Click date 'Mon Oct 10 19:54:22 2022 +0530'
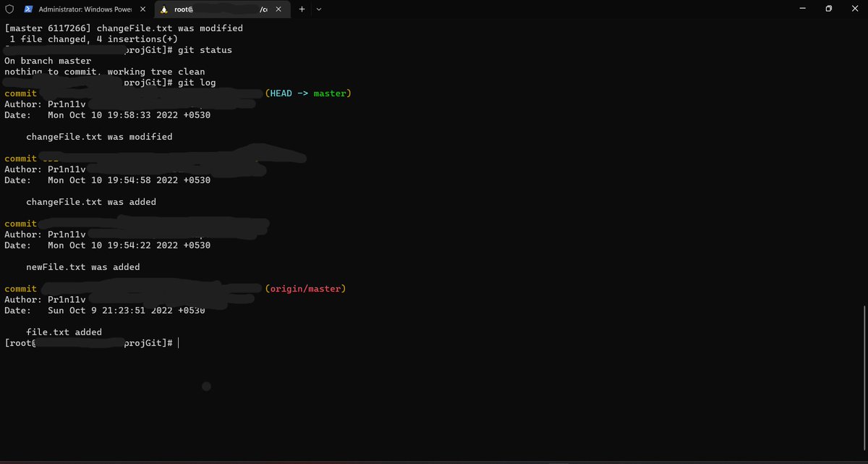The image size is (868, 464). tap(129, 245)
